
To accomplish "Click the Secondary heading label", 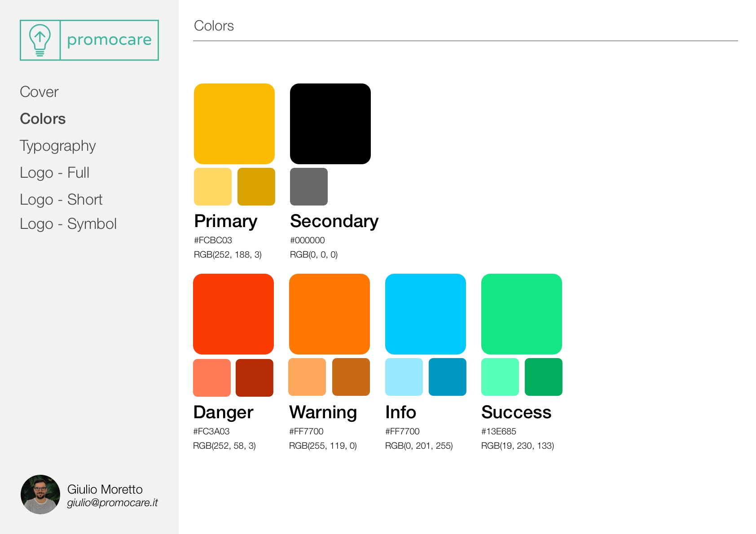I will [334, 222].
